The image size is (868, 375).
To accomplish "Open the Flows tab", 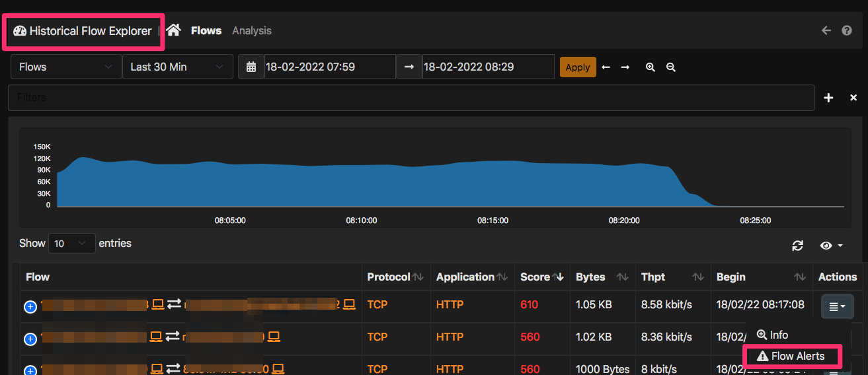I will 206,30.
